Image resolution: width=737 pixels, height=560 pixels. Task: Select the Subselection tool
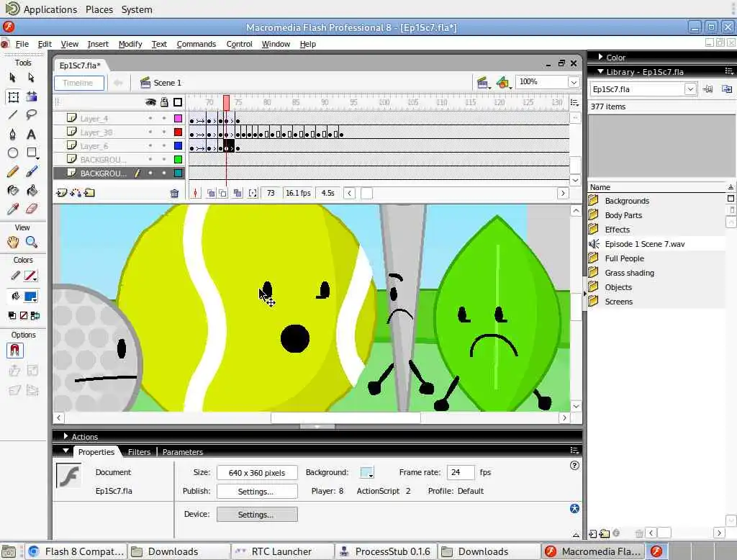31,77
